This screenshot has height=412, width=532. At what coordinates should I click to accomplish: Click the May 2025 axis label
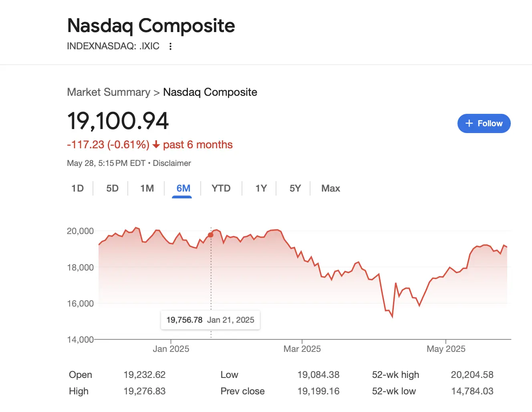446,349
